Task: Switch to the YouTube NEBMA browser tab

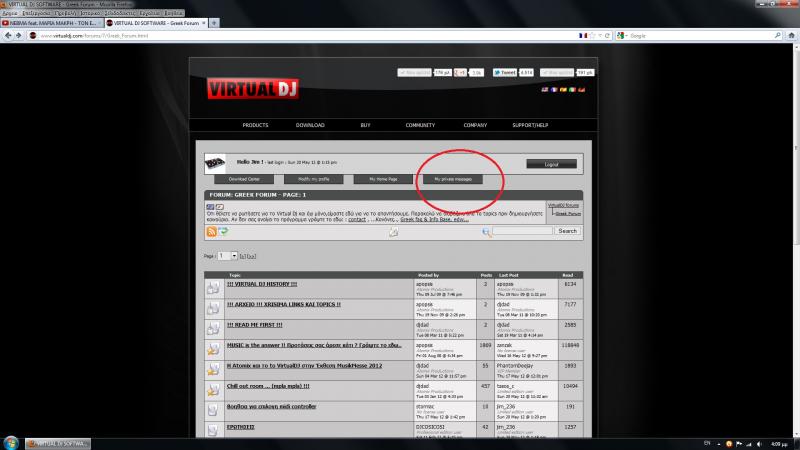Action: pos(52,23)
